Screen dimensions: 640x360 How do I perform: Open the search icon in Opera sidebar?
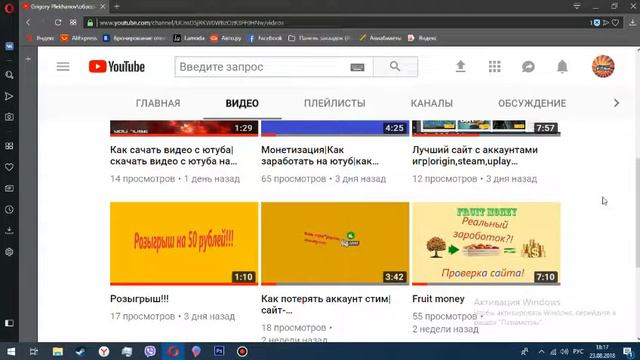tap(9, 75)
